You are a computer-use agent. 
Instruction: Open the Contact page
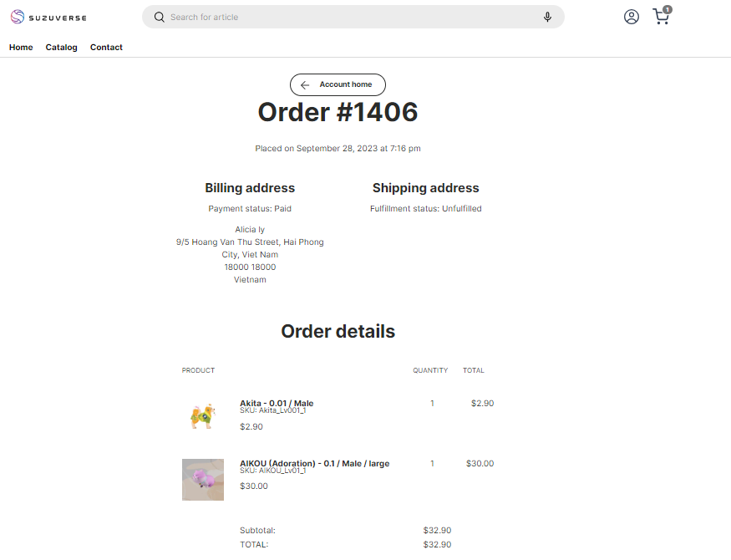106,48
